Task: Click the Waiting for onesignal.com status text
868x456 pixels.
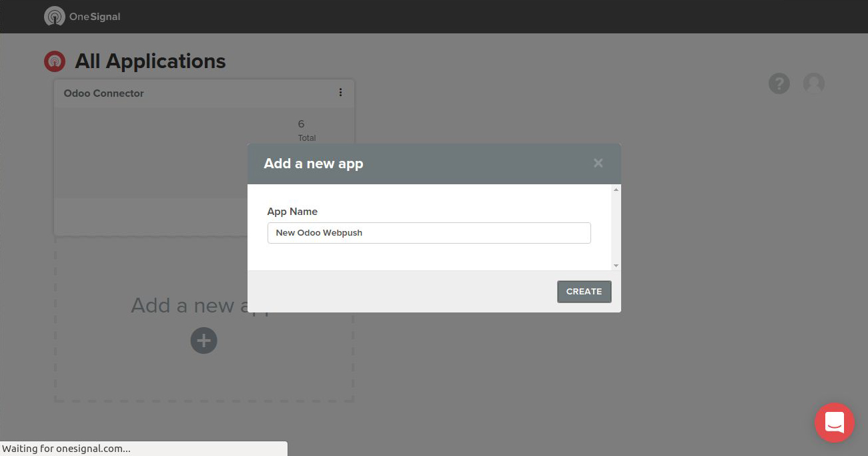Action: (x=67, y=449)
